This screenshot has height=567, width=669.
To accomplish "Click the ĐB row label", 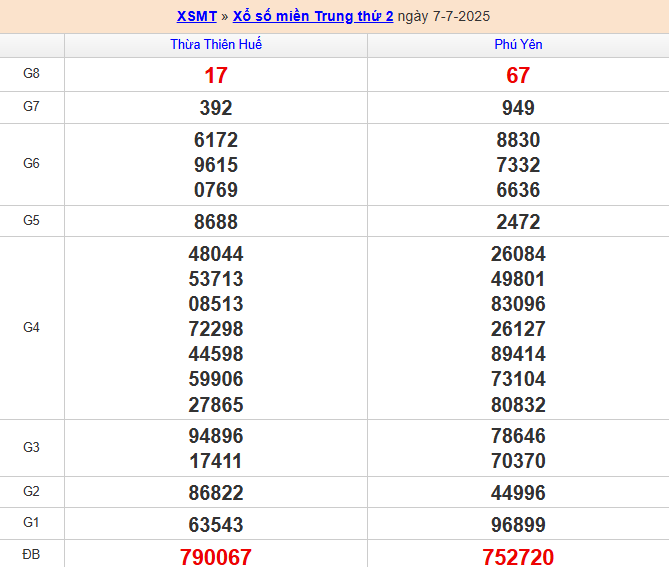I will 31,554.
